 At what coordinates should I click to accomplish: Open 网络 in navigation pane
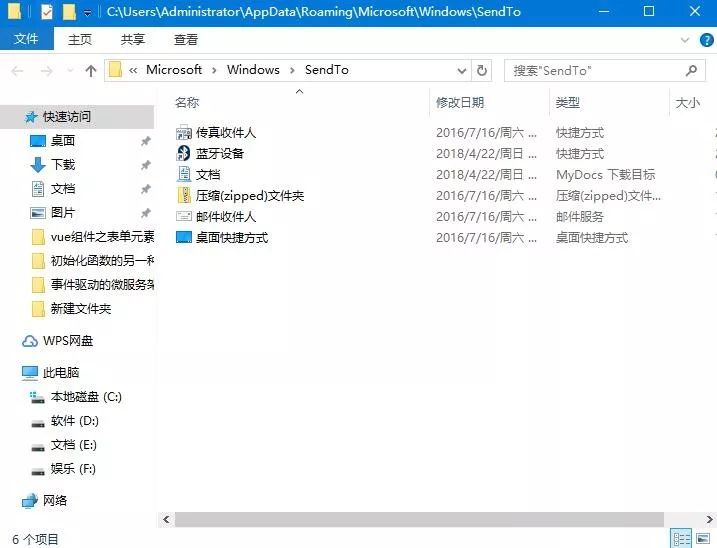pos(55,501)
